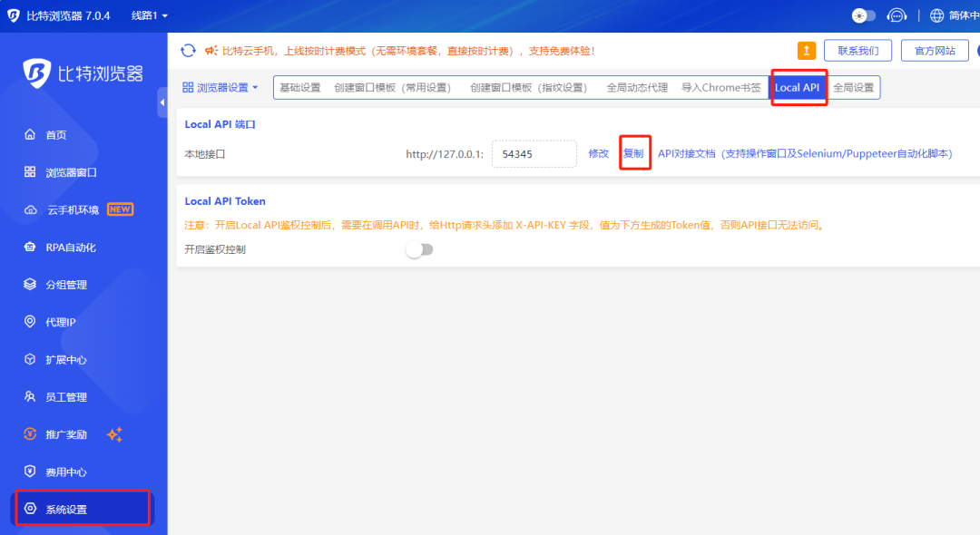980x535 pixels.
Task: Switch to the 全局设置 tab
Action: (x=854, y=87)
